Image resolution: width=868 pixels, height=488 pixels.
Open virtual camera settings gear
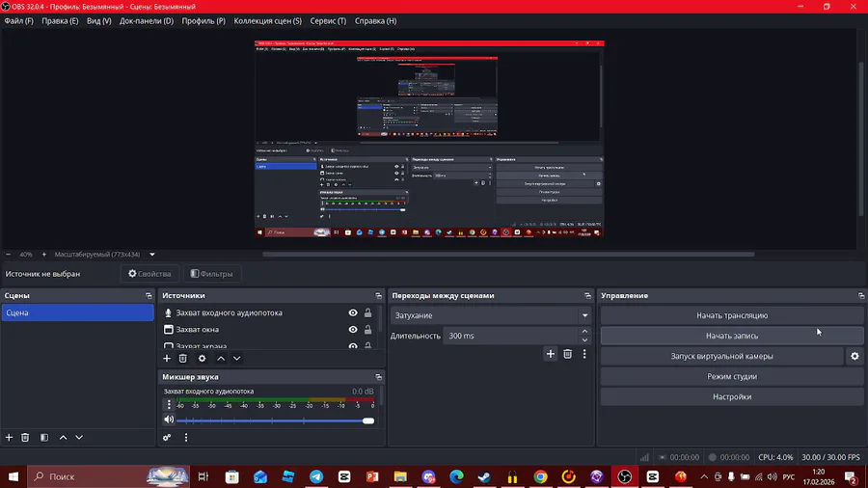tap(854, 356)
